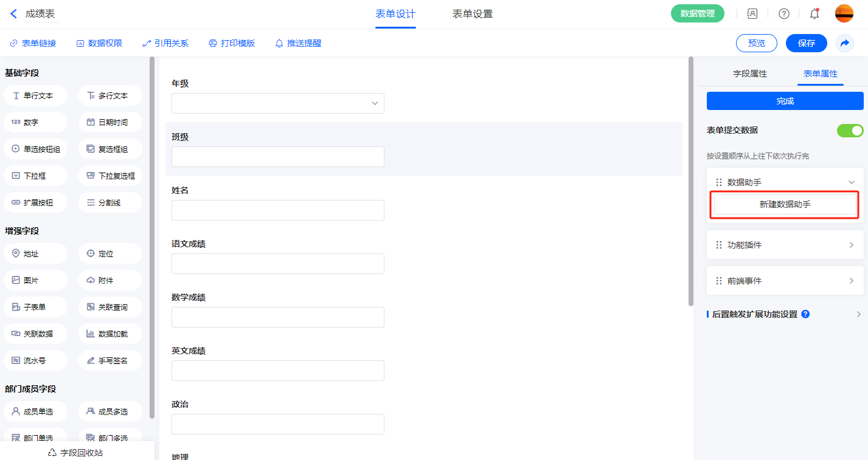Open 打印模版 in the toolbar
The image size is (868, 460).
232,43
